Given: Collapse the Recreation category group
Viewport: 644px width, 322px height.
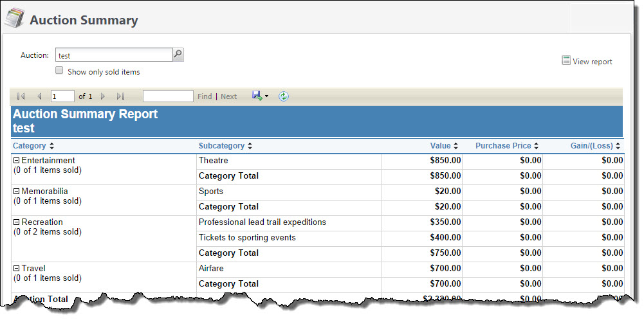Looking at the screenshot, I should [x=17, y=222].
